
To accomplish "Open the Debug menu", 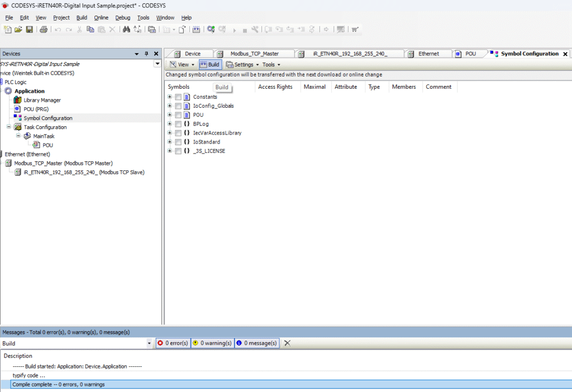I will pos(122,17).
